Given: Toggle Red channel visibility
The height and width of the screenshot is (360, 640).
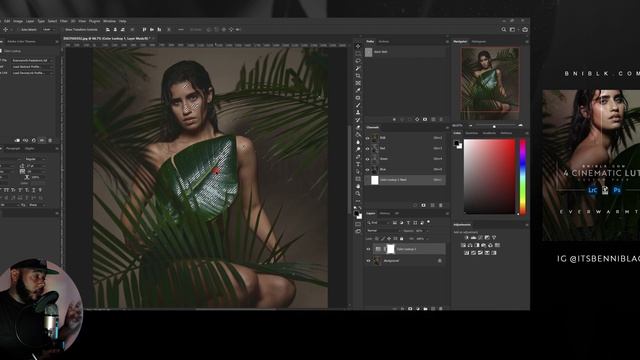Looking at the screenshot, I should (367, 149).
